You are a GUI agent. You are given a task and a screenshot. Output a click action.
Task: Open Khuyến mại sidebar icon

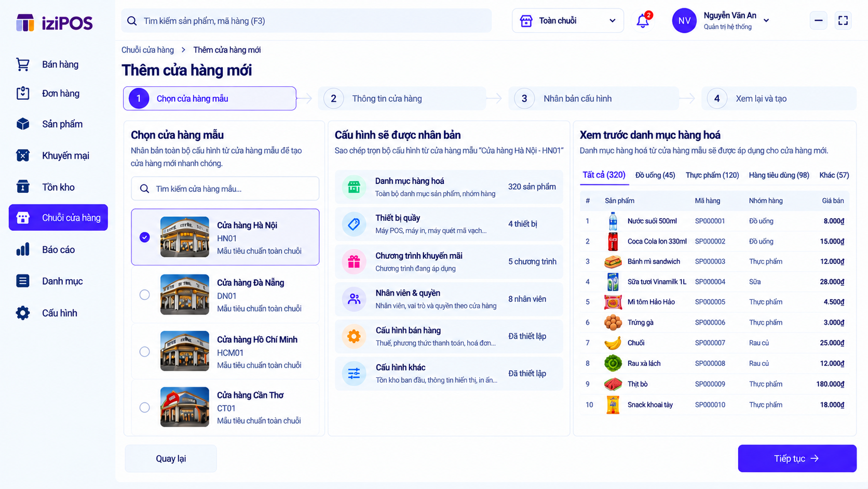(x=23, y=155)
